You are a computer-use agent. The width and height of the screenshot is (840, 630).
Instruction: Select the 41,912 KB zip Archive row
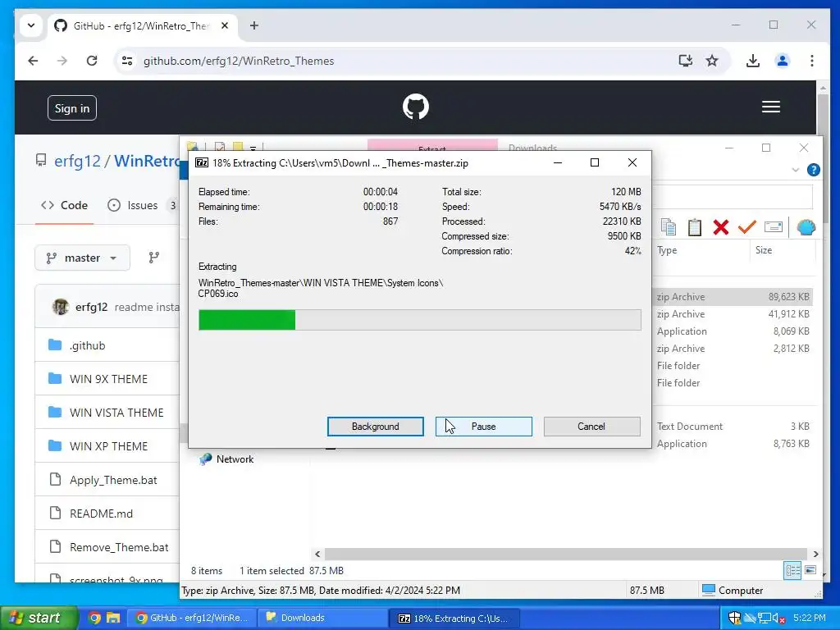coord(733,314)
